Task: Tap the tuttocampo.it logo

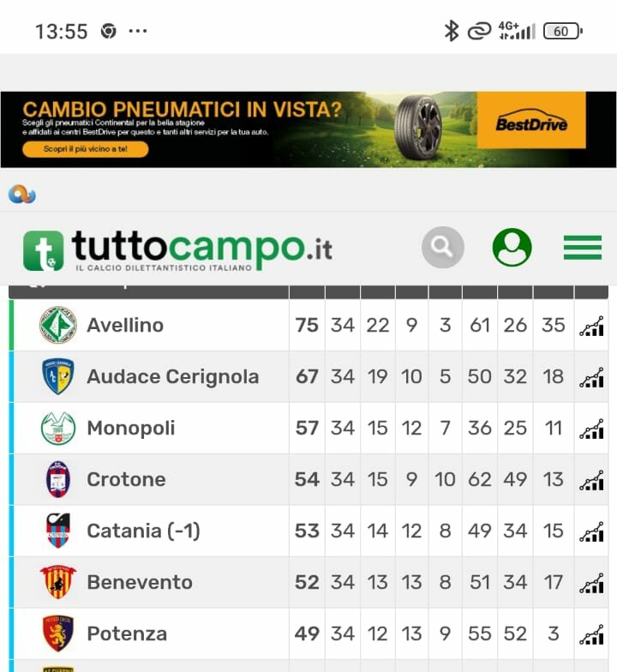Action: pos(177,250)
